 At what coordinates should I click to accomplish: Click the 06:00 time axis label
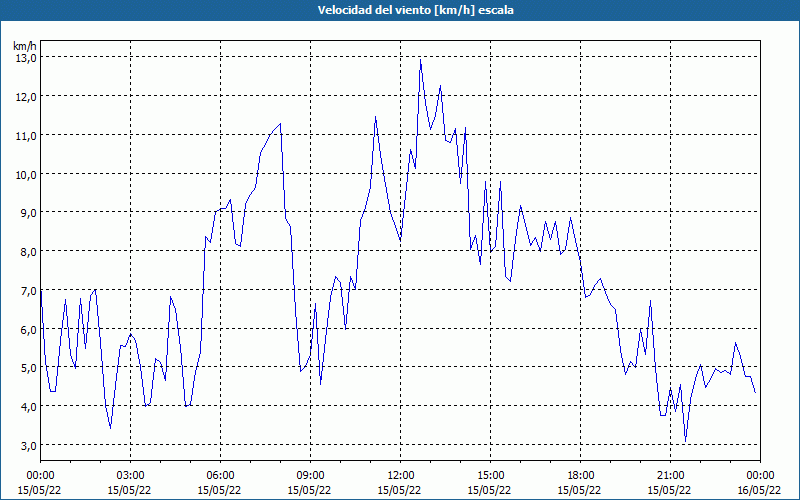pos(220,476)
